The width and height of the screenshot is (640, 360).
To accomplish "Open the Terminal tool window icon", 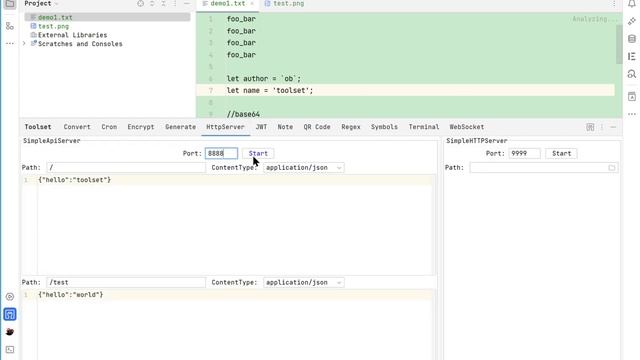I will (x=10, y=350).
